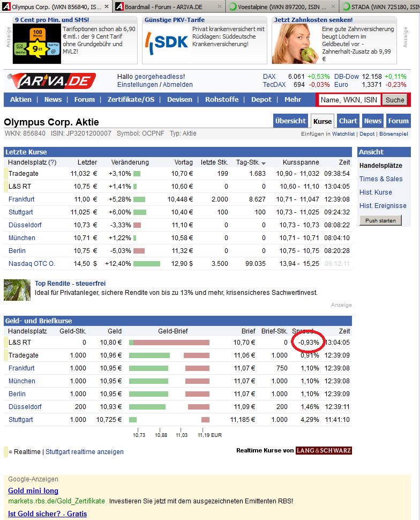Select Hist. Kurse view

coord(376,192)
